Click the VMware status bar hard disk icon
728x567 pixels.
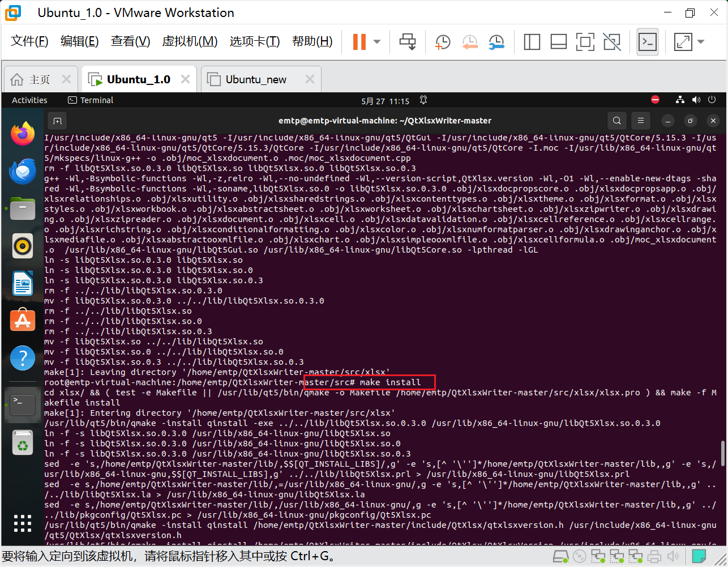pos(560,556)
